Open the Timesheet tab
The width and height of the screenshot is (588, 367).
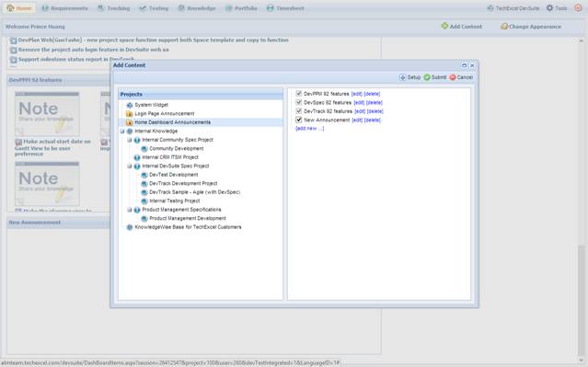[x=285, y=8]
